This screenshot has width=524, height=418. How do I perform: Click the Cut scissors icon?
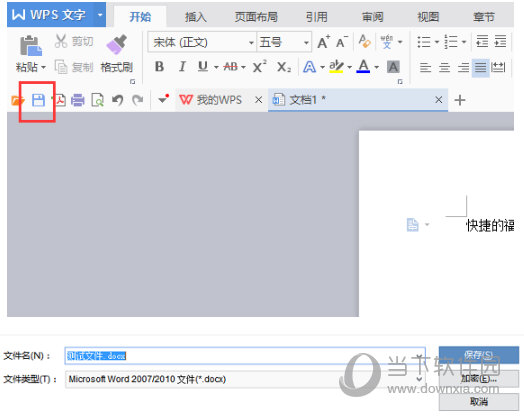point(60,41)
